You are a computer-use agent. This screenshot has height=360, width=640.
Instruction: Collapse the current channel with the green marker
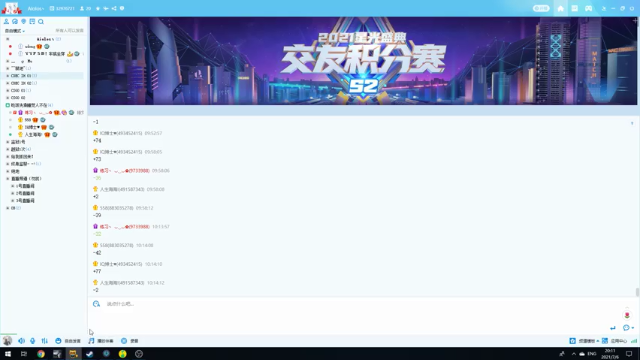[x=7, y=105]
